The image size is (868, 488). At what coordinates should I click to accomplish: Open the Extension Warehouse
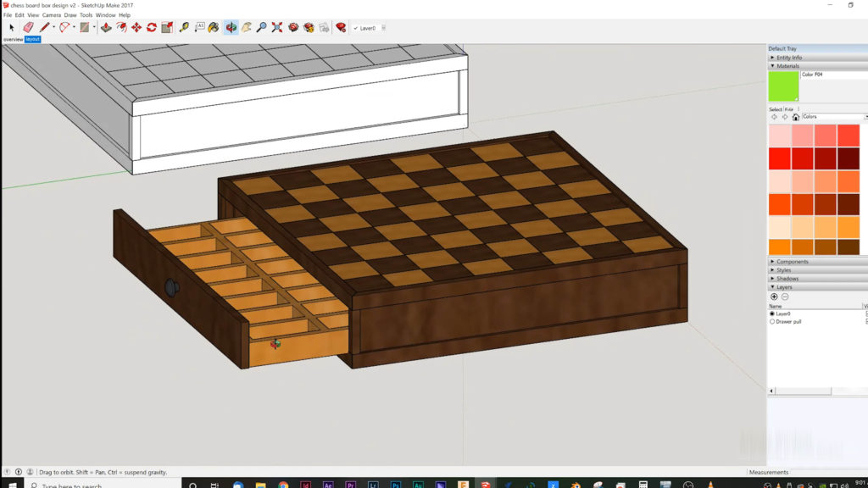[309, 28]
